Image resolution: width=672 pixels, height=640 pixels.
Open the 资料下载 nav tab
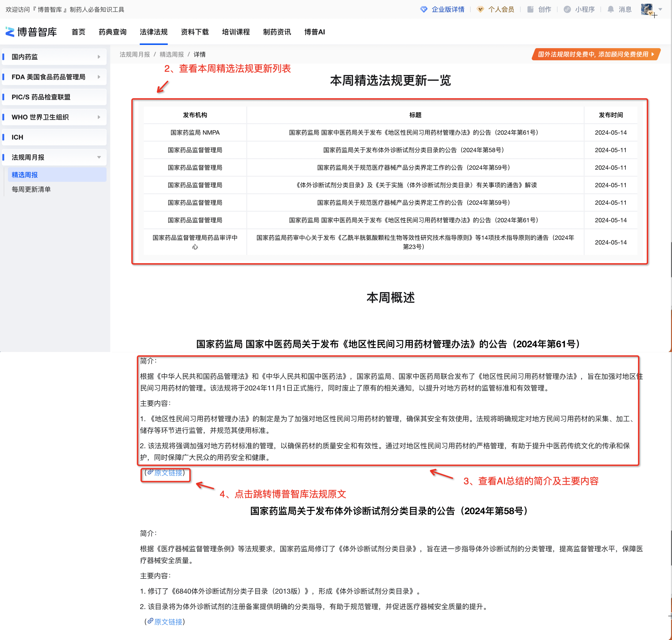[x=195, y=32]
